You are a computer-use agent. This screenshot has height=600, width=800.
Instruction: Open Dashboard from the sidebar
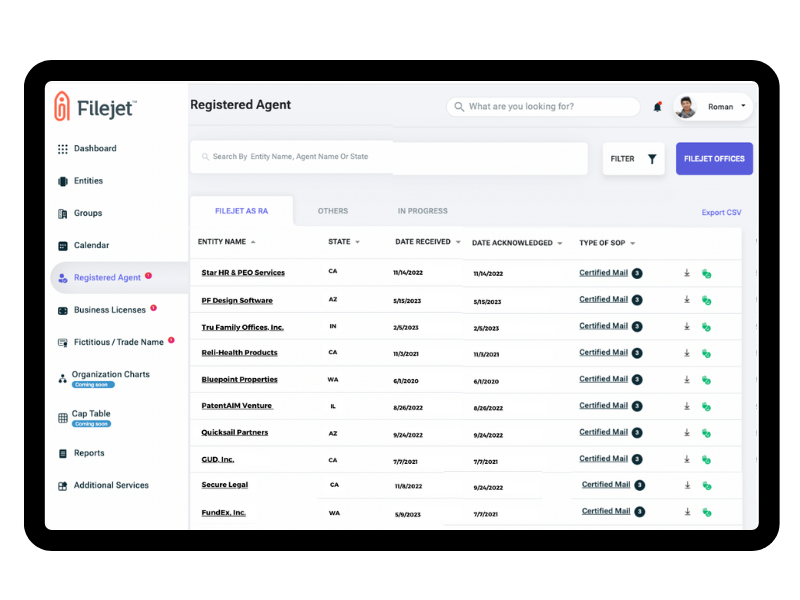[x=95, y=148]
